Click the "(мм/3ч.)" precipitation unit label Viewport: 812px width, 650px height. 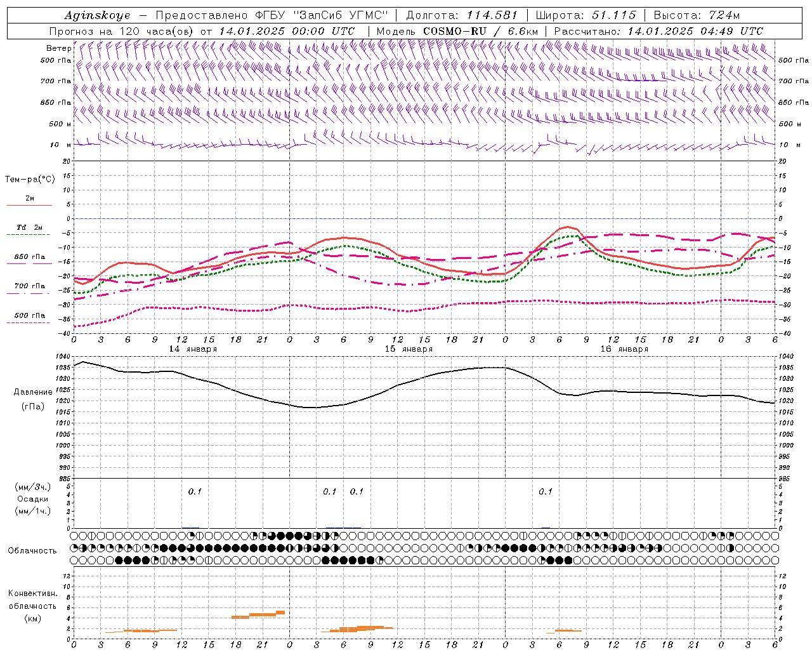point(33,487)
